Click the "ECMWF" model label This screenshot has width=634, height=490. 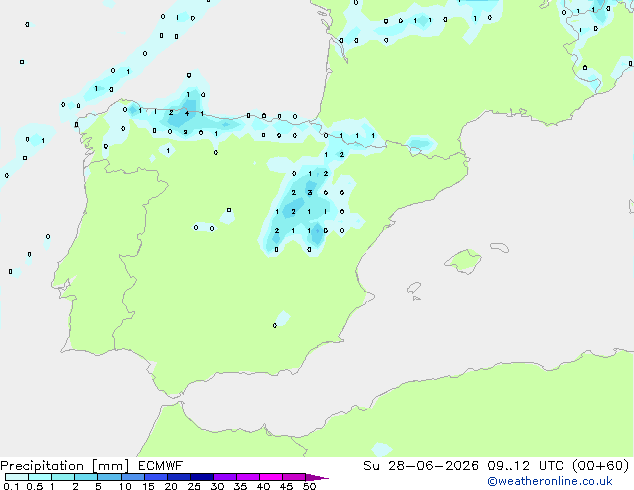pyautogui.click(x=160, y=466)
